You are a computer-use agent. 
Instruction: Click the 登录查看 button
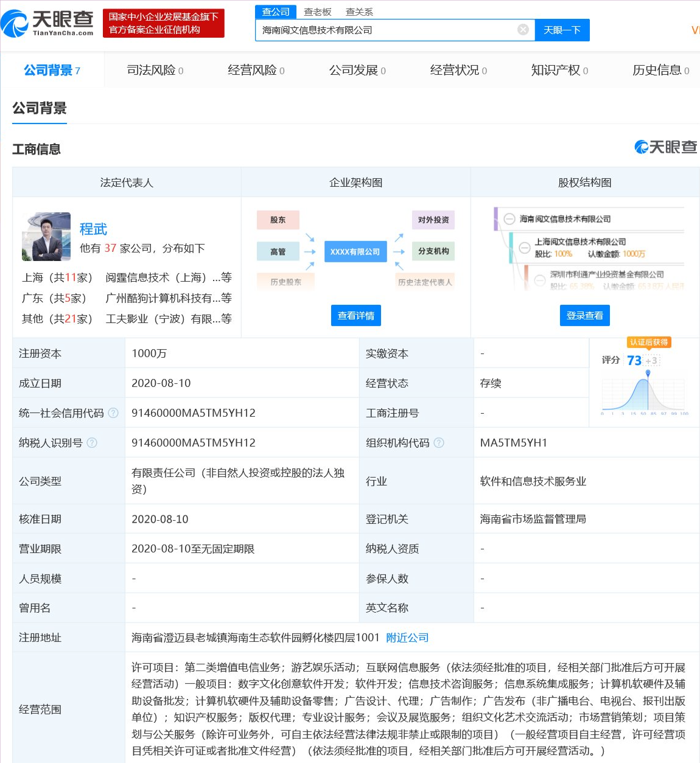pyautogui.click(x=584, y=315)
